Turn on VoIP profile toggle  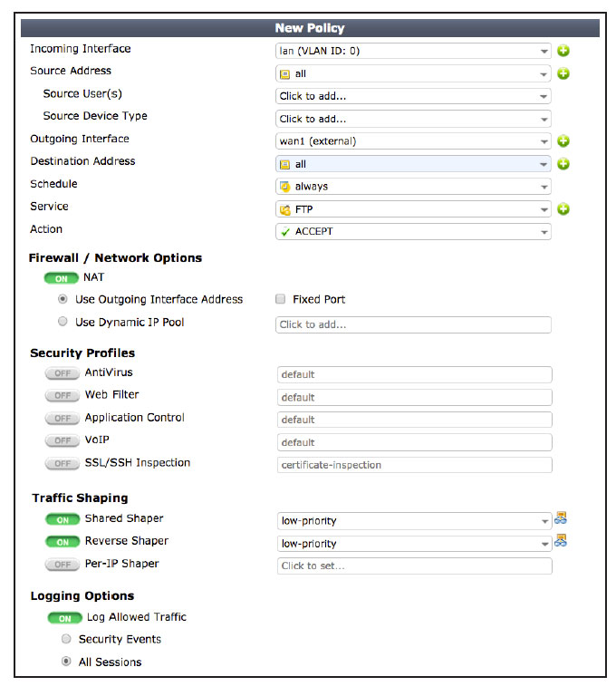(x=63, y=440)
